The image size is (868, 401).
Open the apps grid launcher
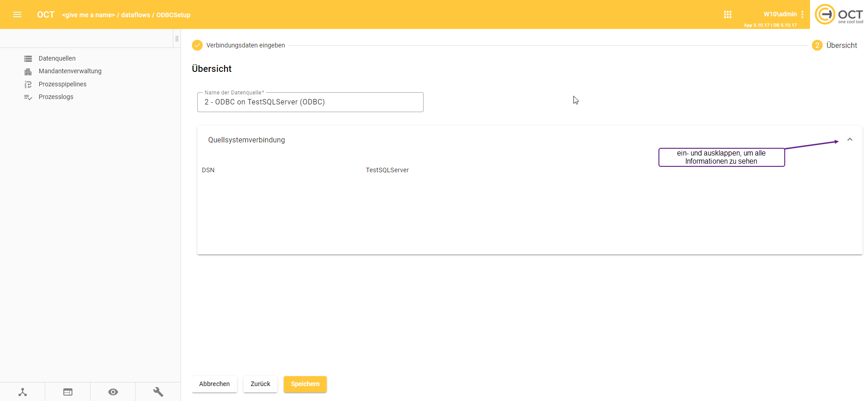point(727,14)
